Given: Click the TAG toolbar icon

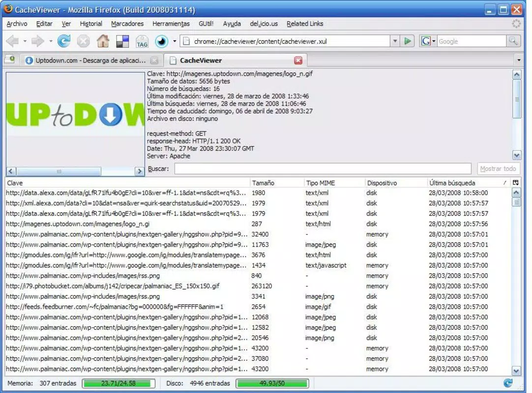Looking at the screenshot, I should [142, 42].
